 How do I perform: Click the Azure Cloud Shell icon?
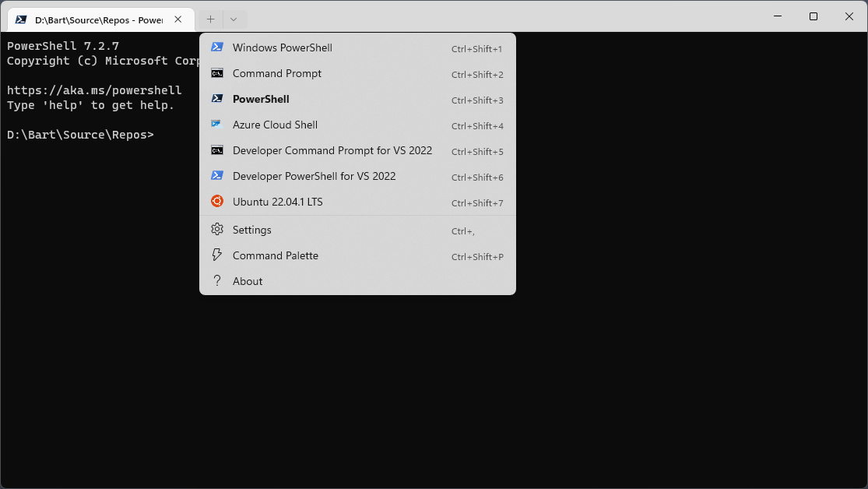tap(216, 125)
